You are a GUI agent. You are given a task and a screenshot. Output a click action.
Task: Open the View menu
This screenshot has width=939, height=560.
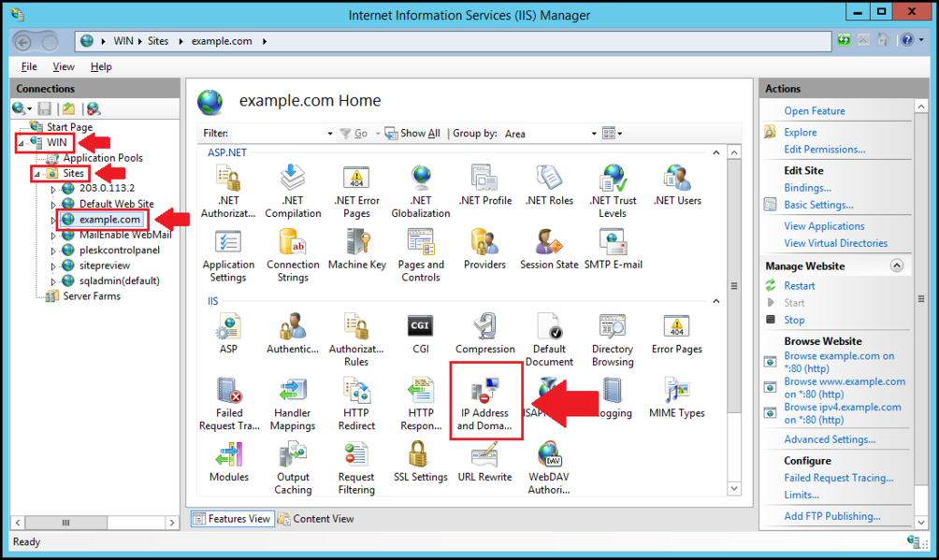(x=64, y=67)
